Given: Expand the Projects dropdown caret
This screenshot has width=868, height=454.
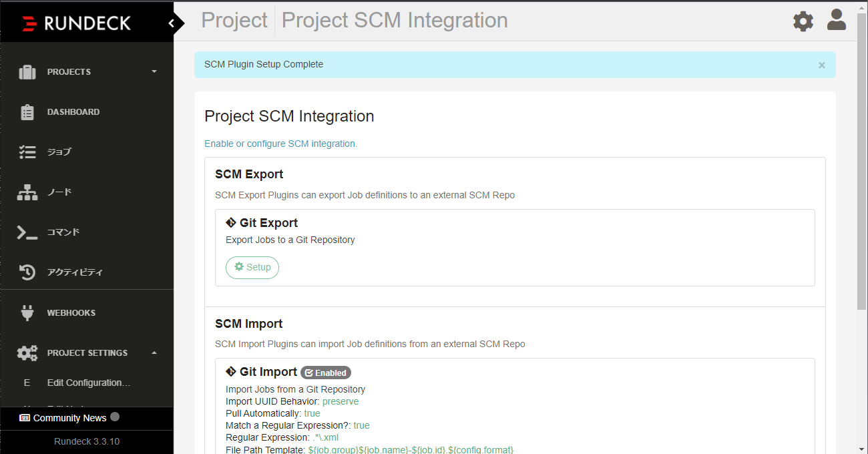Looking at the screenshot, I should coord(154,71).
